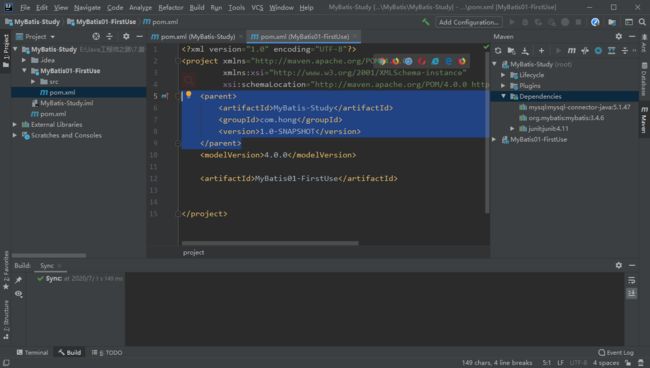Open Maven panel settings gear
The image size is (650, 368).
coord(618,36)
